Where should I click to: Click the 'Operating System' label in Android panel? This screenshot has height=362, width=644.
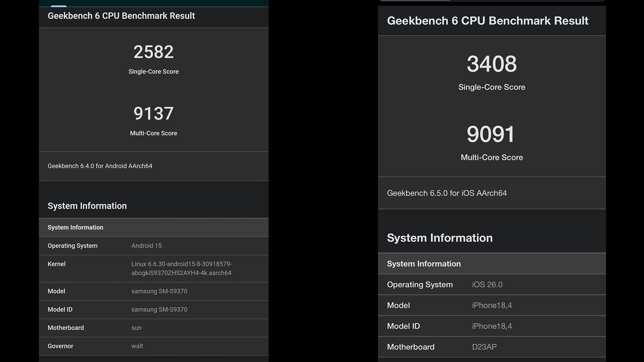click(x=72, y=246)
